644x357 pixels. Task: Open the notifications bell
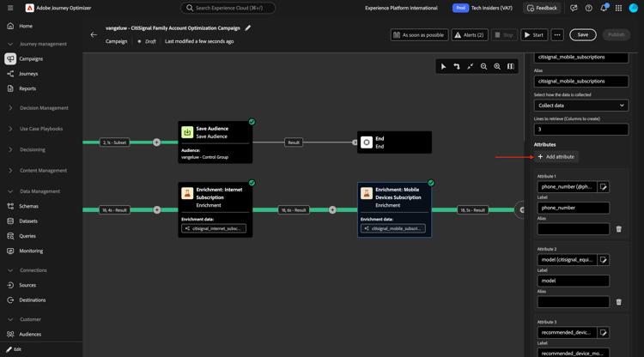click(604, 8)
